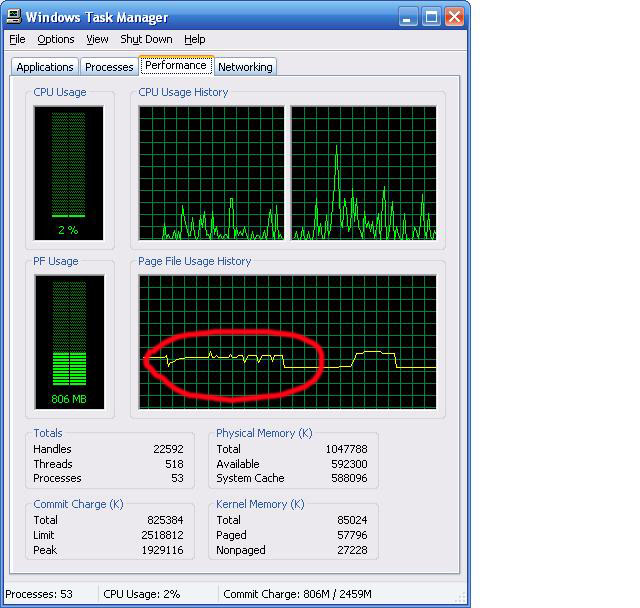Screen dimensions: 640x608
Task: Click status bar text Processes: 53
Action: [39, 594]
